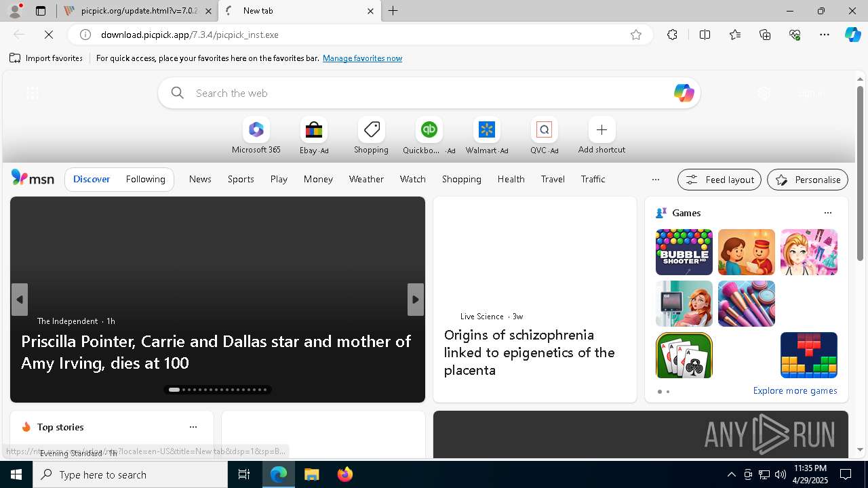Open the Money category
Screen dimensions: 868x488
318,179
